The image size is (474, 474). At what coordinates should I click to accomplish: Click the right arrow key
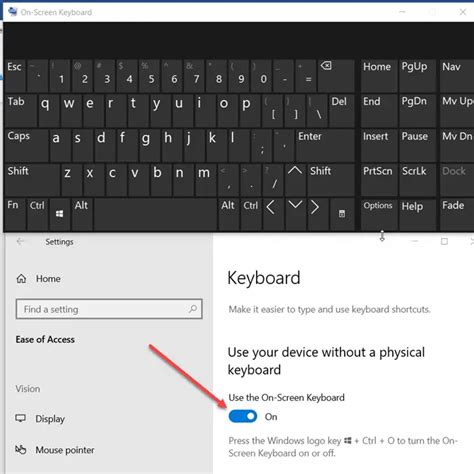pyautogui.click(x=318, y=214)
